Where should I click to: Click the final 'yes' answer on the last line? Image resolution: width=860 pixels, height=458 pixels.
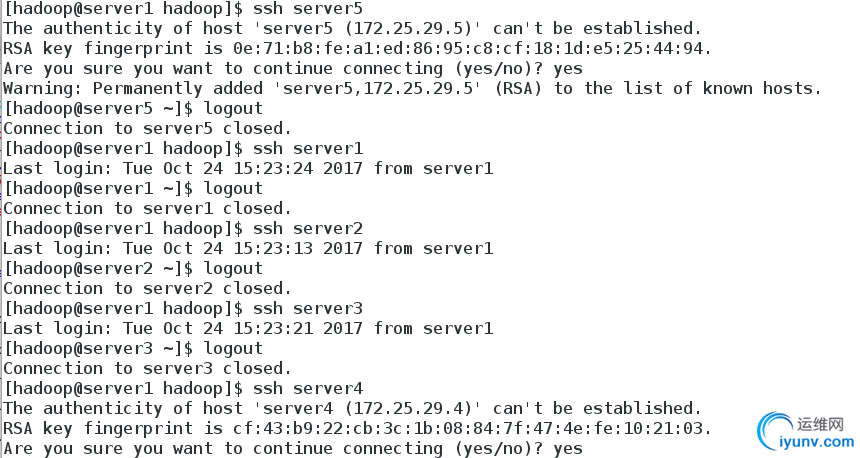point(568,449)
